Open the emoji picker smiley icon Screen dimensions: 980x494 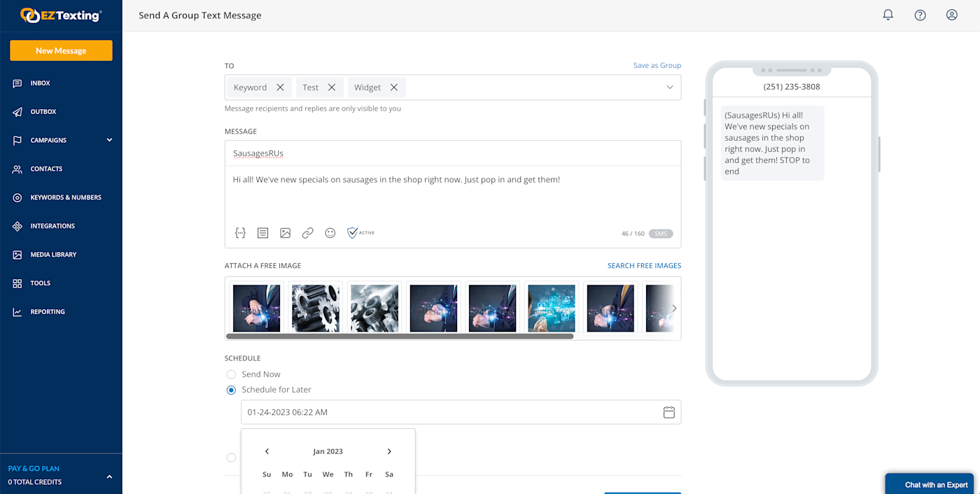[330, 233]
